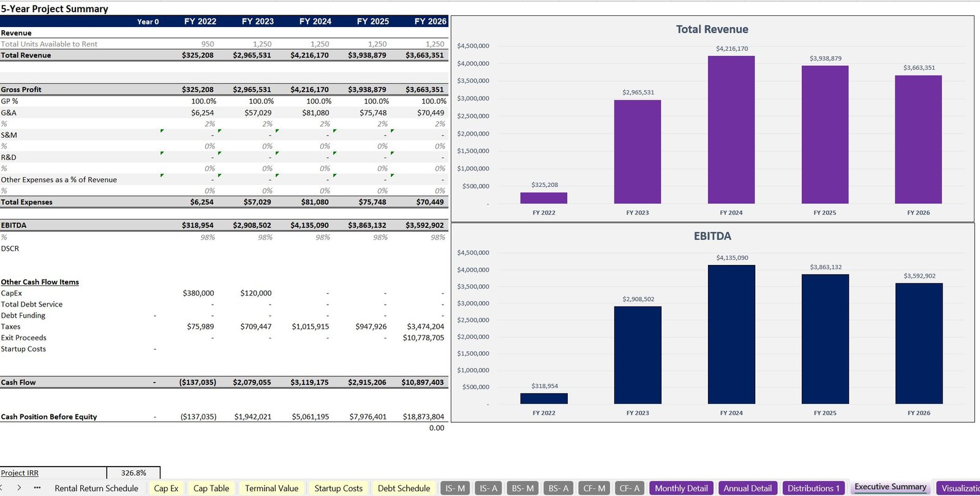Viewport: 980px width, 496px height.
Task: Select the Exit Proceeds $10,778,705 cell
Action: pyautogui.click(x=423, y=338)
